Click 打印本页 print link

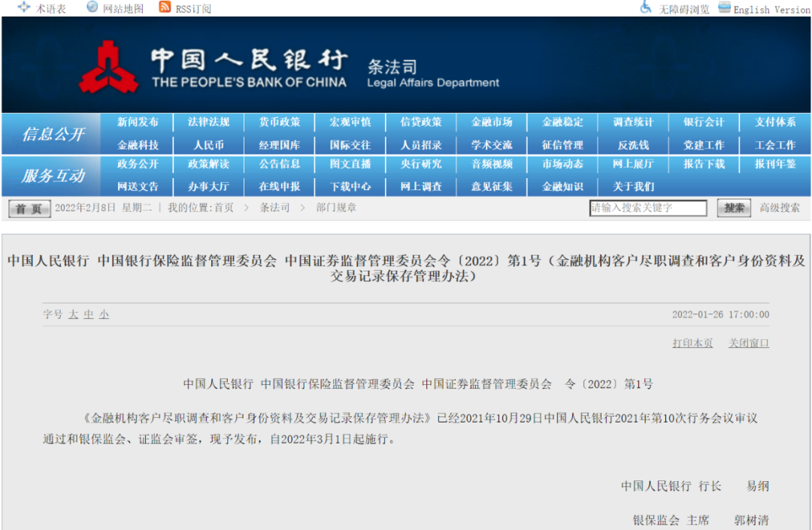point(692,343)
